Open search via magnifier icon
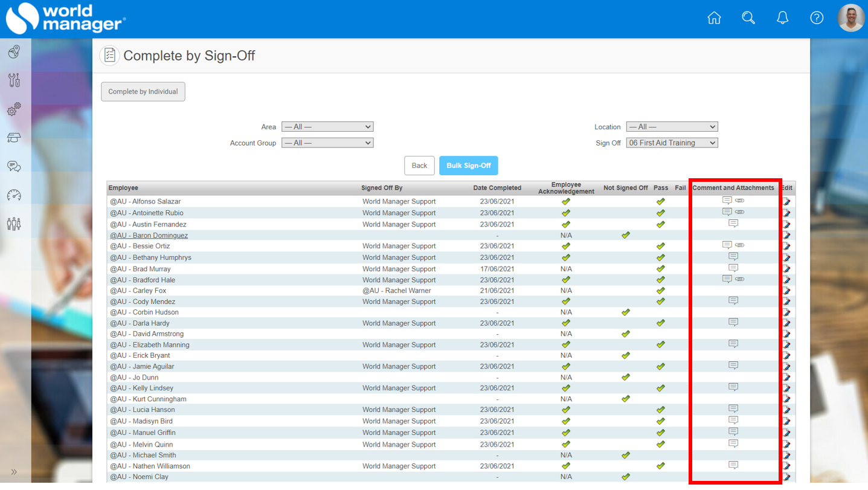The image size is (868, 490). click(x=748, y=18)
